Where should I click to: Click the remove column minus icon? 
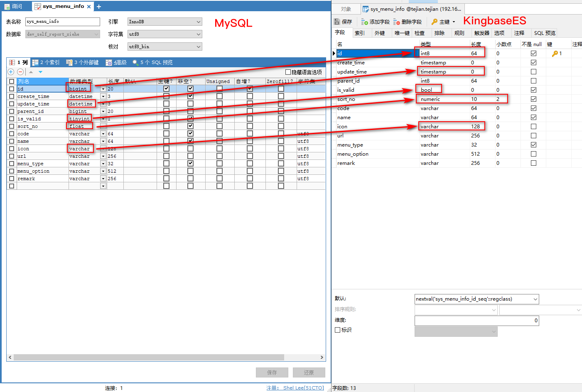[x=20, y=72]
